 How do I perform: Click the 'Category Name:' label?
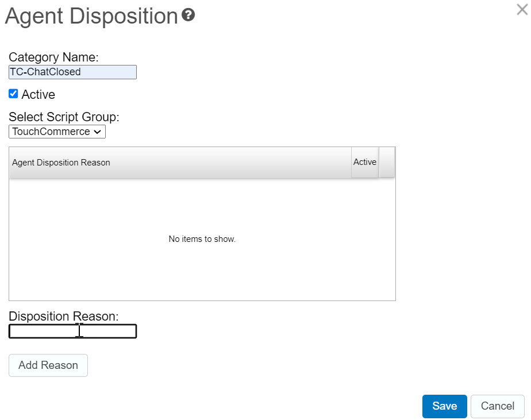click(53, 57)
